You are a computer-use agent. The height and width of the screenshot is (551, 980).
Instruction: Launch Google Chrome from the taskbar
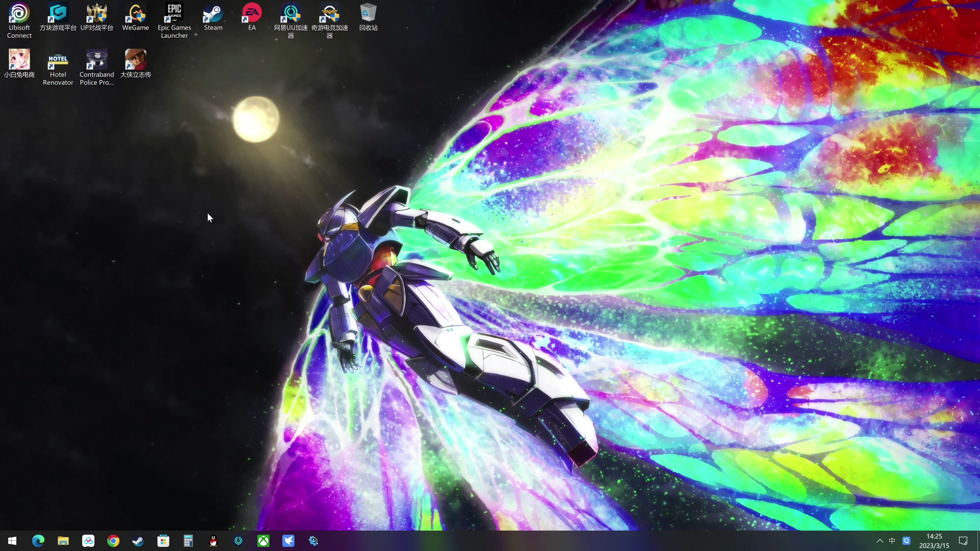point(113,541)
